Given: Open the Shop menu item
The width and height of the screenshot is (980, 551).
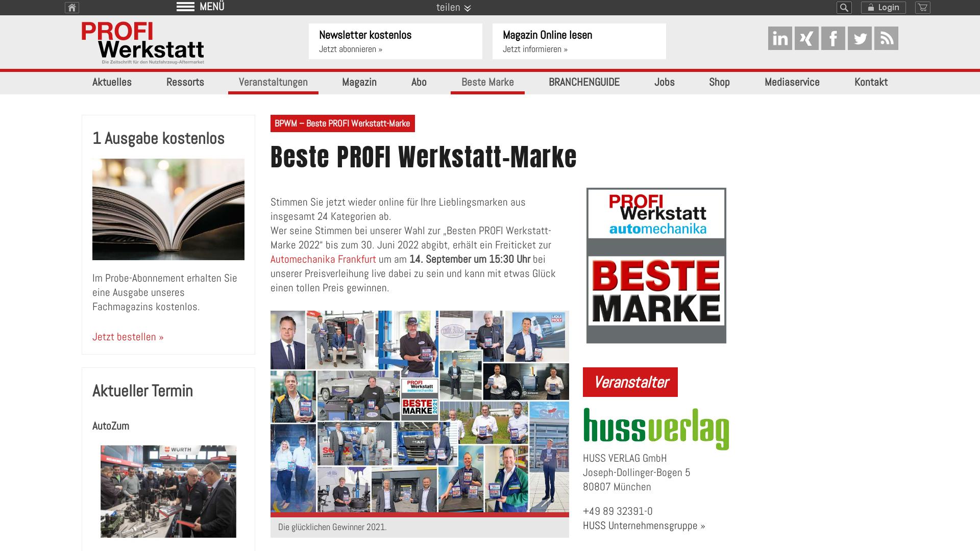Looking at the screenshot, I should tap(719, 82).
